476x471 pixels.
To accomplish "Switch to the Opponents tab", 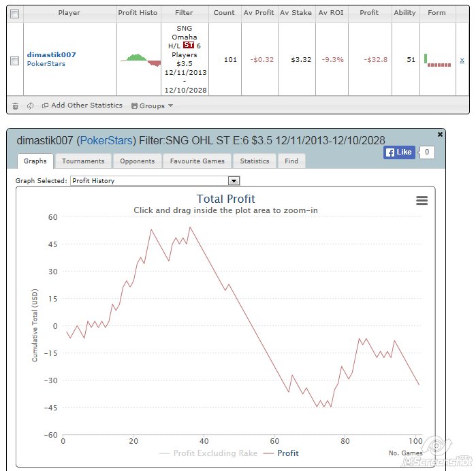I will pyautogui.click(x=137, y=161).
